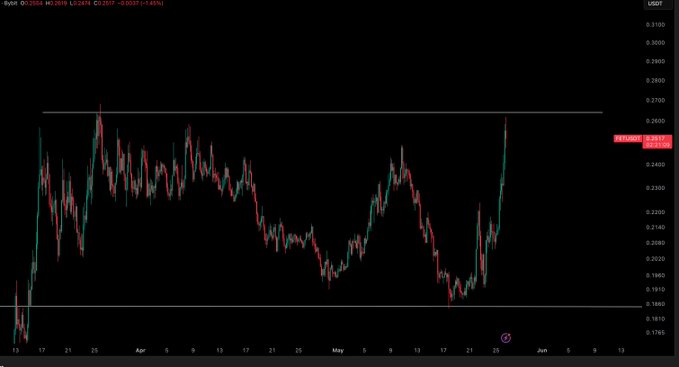Click the 0.2140 price axis label
The height and width of the screenshot is (367, 679).
pyautogui.click(x=655, y=227)
